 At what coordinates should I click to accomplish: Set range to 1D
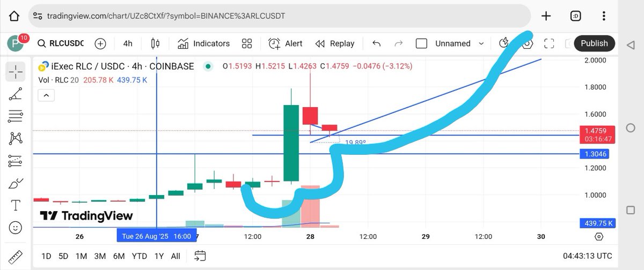click(x=46, y=256)
